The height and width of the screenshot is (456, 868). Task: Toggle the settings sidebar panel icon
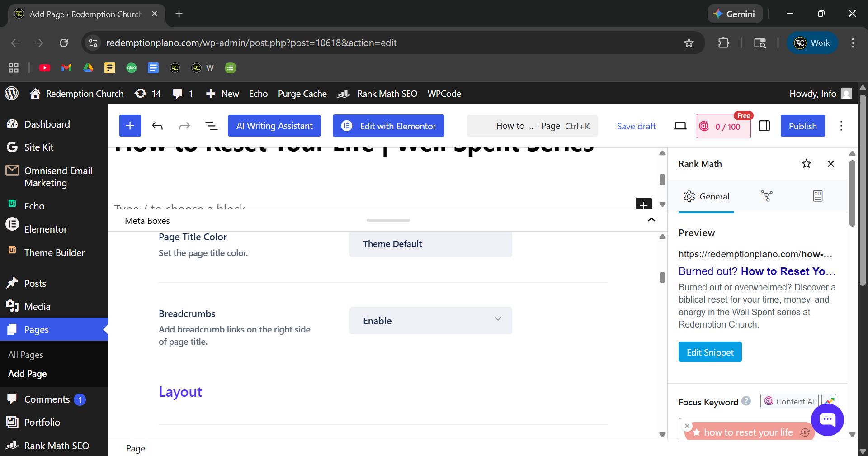coord(764,126)
